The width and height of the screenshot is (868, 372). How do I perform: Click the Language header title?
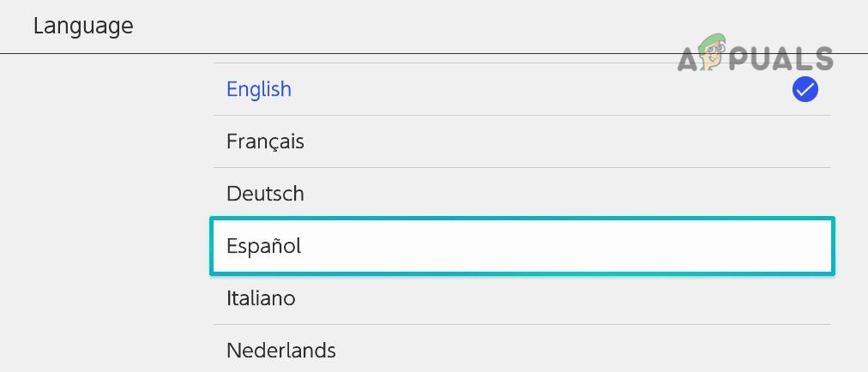click(x=83, y=26)
